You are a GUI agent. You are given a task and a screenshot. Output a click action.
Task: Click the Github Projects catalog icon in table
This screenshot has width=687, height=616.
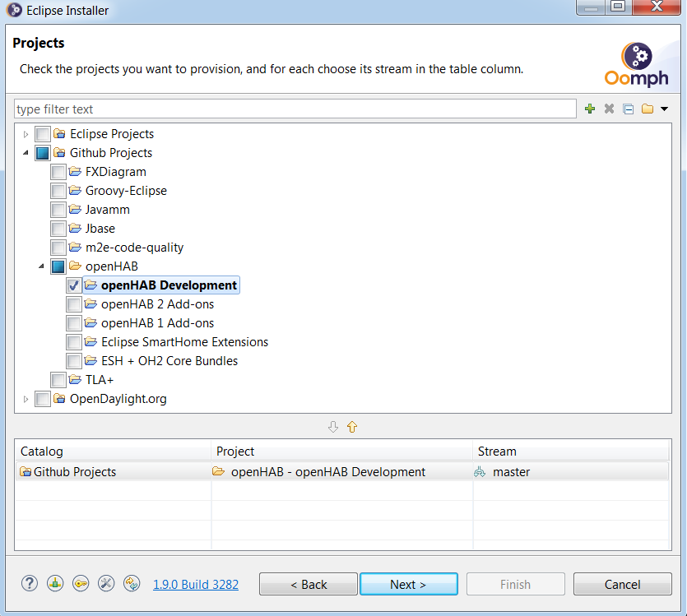pos(26,471)
